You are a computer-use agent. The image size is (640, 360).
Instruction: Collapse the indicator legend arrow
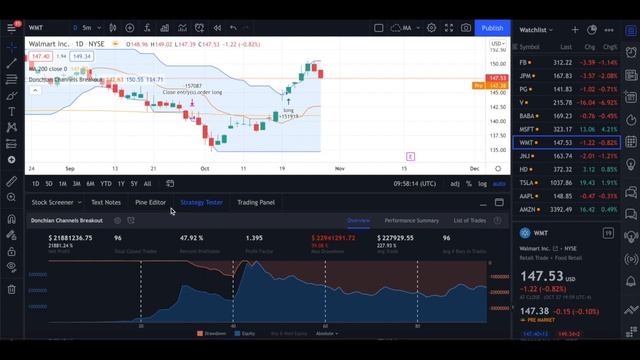[36, 91]
